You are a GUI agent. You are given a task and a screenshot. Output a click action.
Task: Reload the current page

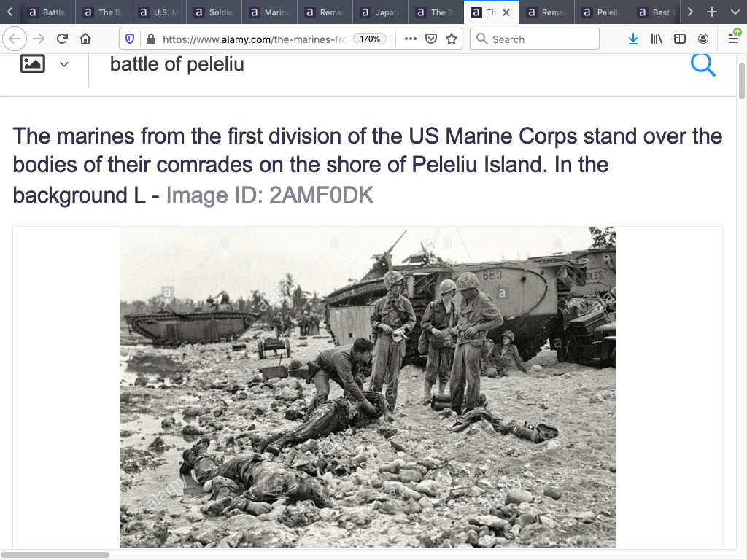(x=62, y=39)
